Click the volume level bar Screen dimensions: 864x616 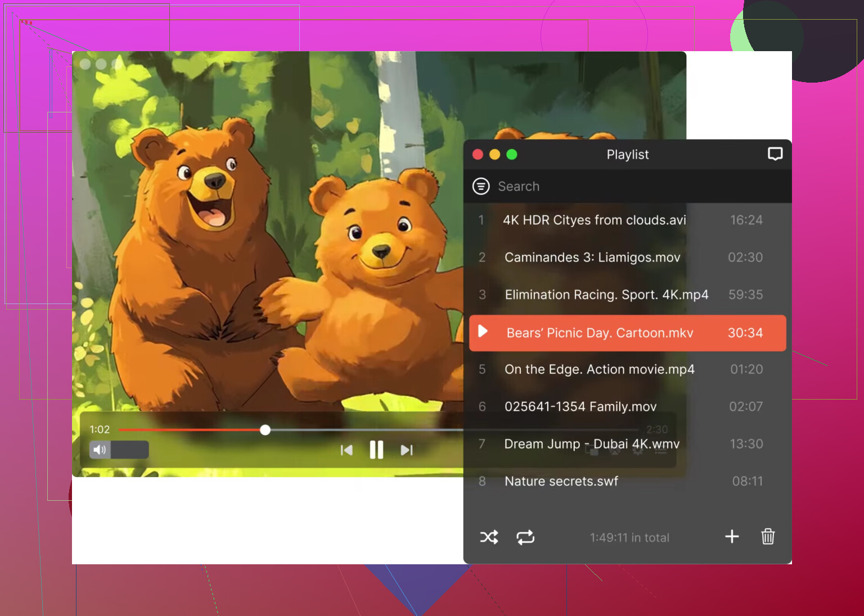[x=130, y=450]
